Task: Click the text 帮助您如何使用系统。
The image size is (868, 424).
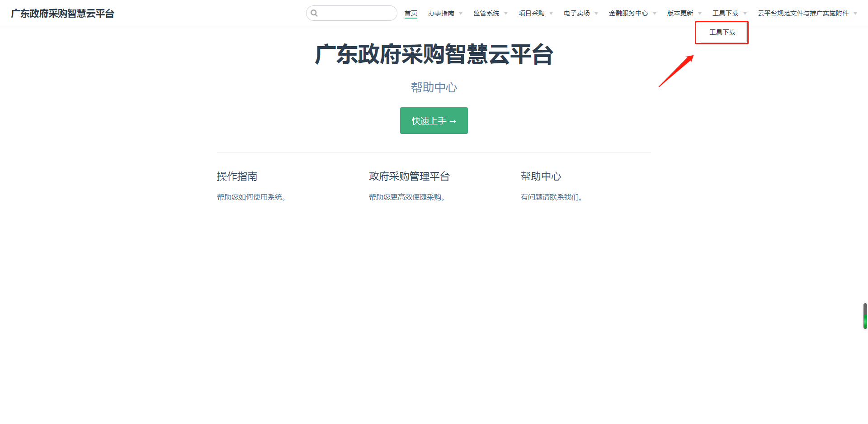Action: (253, 197)
